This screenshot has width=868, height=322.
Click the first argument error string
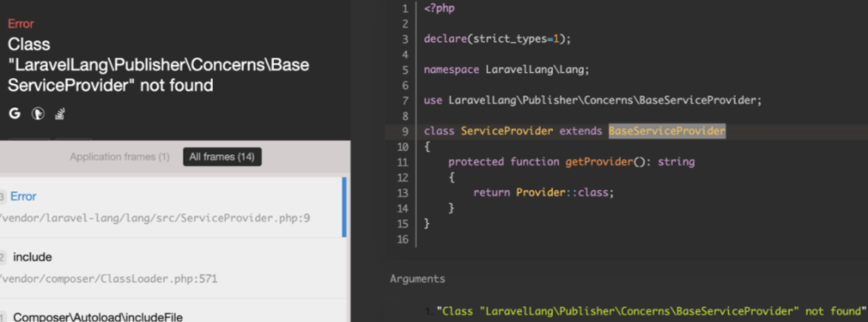651,311
